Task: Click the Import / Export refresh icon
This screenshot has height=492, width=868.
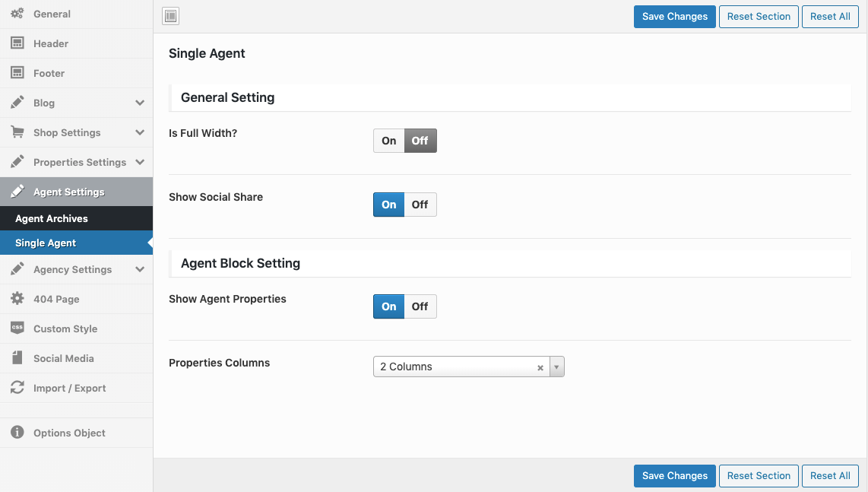Action: pos(17,388)
